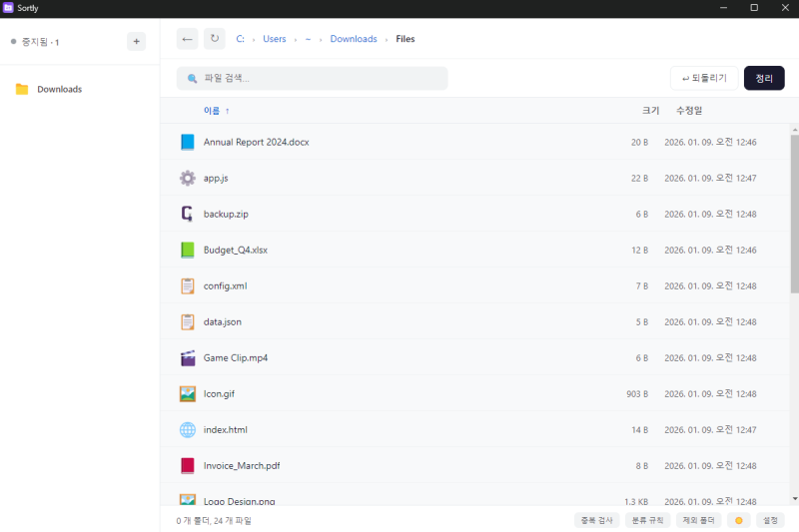Click the Files breadcrumb item
The height and width of the screenshot is (532, 799).
pyautogui.click(x=405, y=39)
